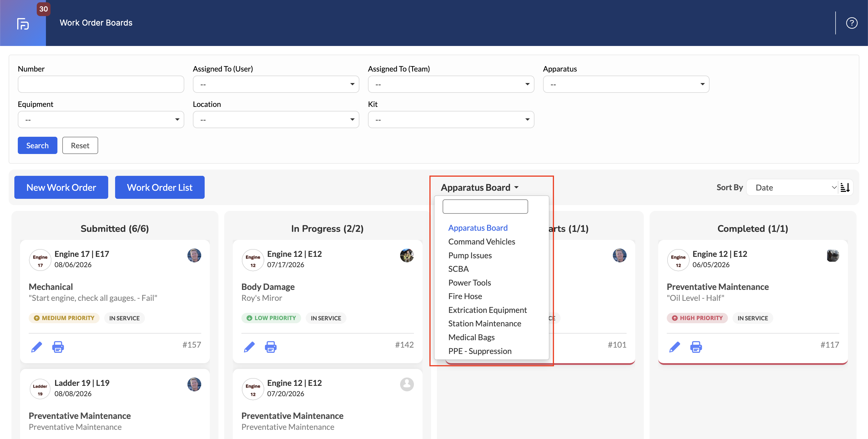Image resolution: width=868 pixels, height=439 pixels.
Task: Open assignee avatar on Ladder 19 card
Action: [x=194, y=384]
